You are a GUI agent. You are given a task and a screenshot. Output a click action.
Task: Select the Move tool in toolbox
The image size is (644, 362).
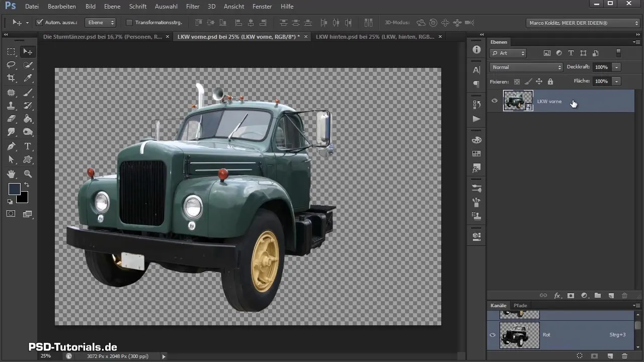[28, 52]
